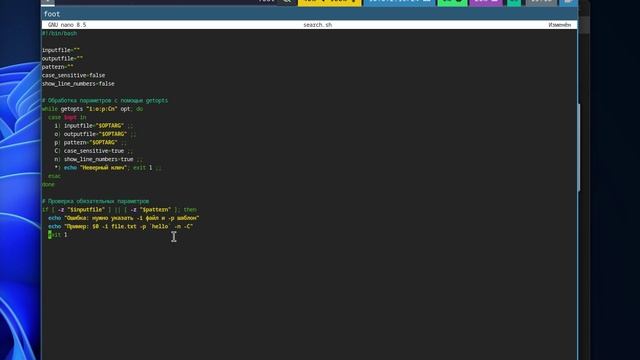This screenshot has height=360, width=640.
Task: Click the 'pattern=""' declaration line
Action: [x=58, y=67]
